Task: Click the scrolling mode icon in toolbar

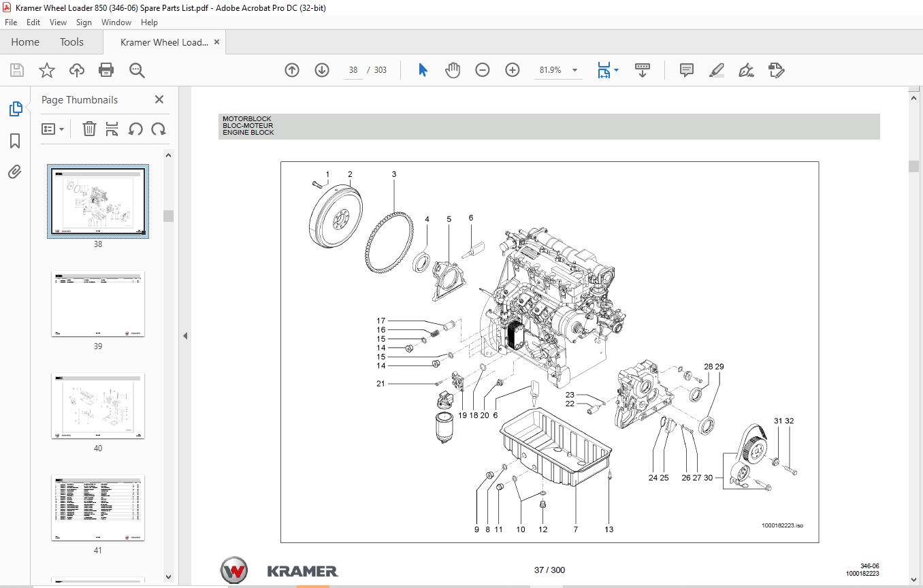Action: pyautogui.click(x=643, y=70)
